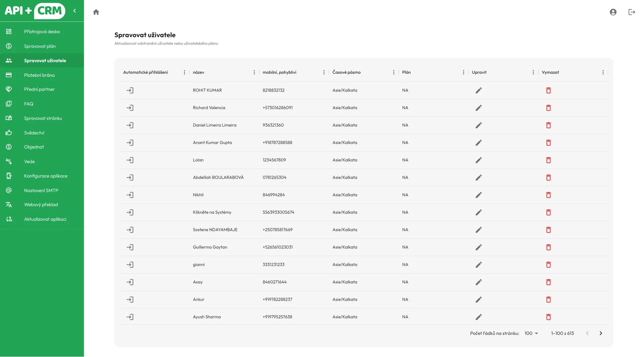Expand the rows-per-page dropdown showing 100
The image size is (644, 357).
[x=531, y=333]
